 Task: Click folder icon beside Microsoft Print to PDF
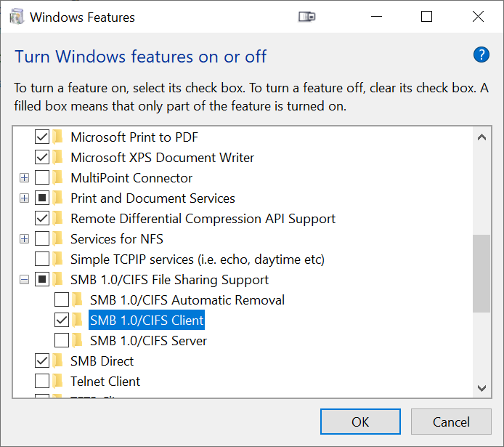(x=58, y=137)
